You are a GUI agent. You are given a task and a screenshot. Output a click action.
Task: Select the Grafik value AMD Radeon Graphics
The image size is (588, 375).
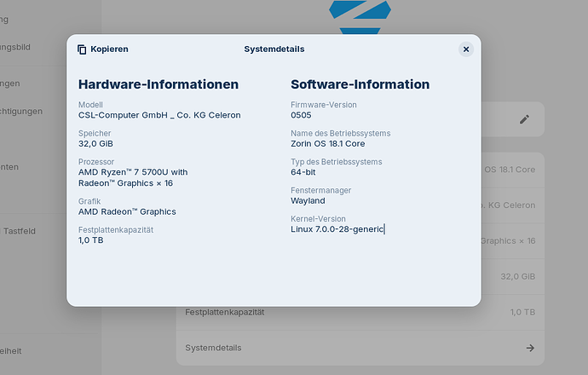(x=127, y=212)
